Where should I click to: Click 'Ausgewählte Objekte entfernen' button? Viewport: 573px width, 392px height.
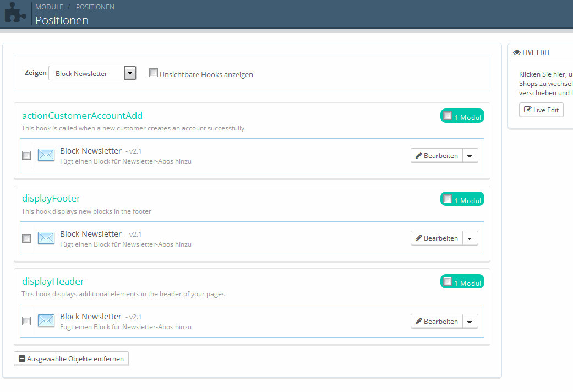coord(71,359)
